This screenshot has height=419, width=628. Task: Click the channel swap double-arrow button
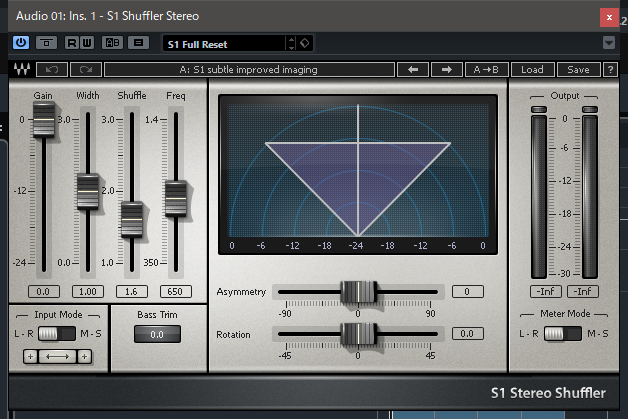[57, 356]
